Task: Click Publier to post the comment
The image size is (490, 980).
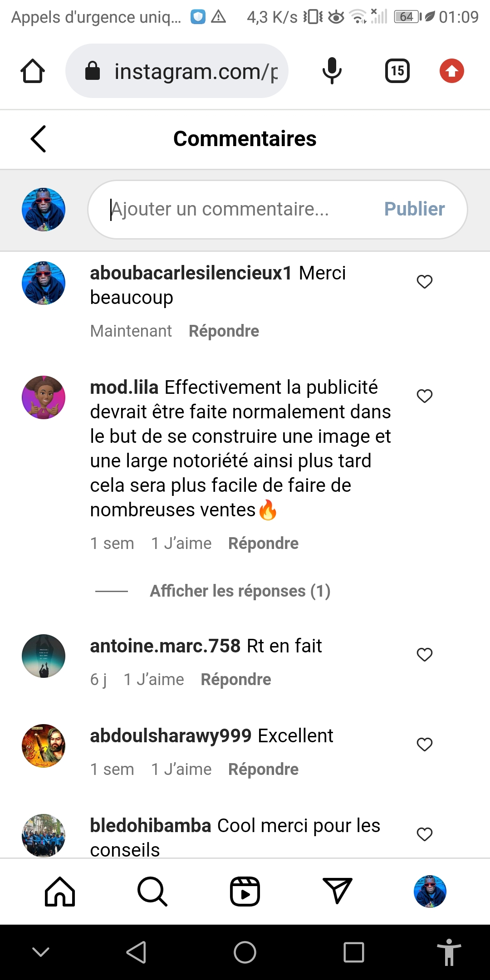Action: pyautogui.click(x=414, y=209)
